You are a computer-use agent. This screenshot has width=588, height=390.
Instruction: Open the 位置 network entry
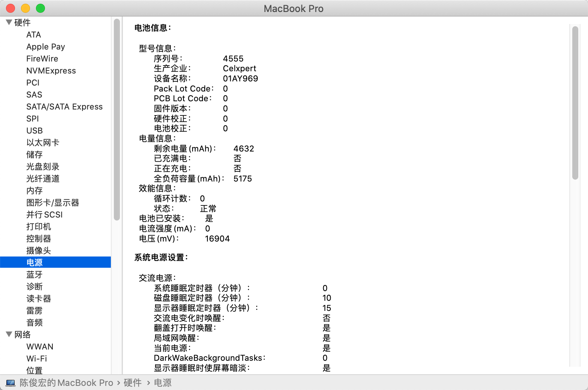[x=34, y=370]
